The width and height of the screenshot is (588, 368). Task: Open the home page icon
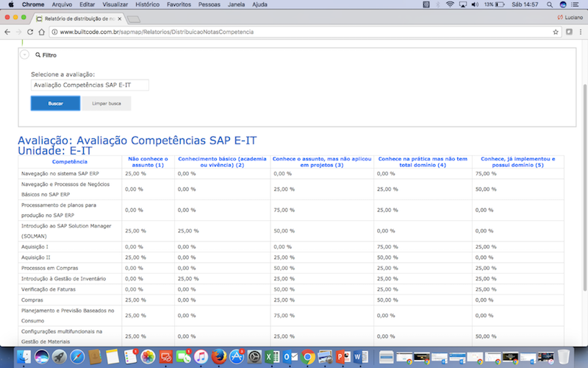click(x=42, y=32)
